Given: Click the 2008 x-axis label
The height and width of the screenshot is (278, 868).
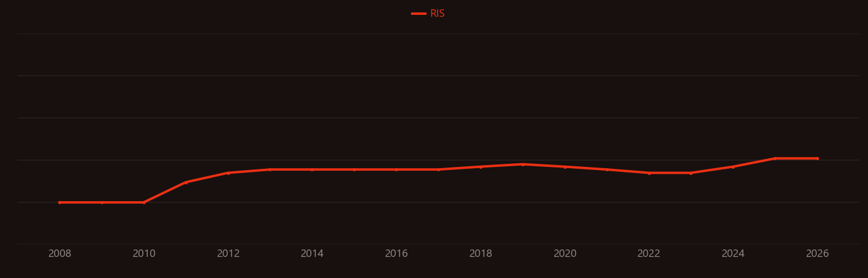Looking at the screenshot, I should tap(60, 254).
